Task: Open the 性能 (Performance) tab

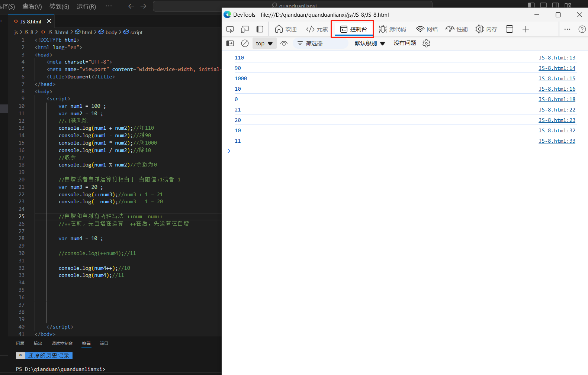Action: (x=457, y=29)
